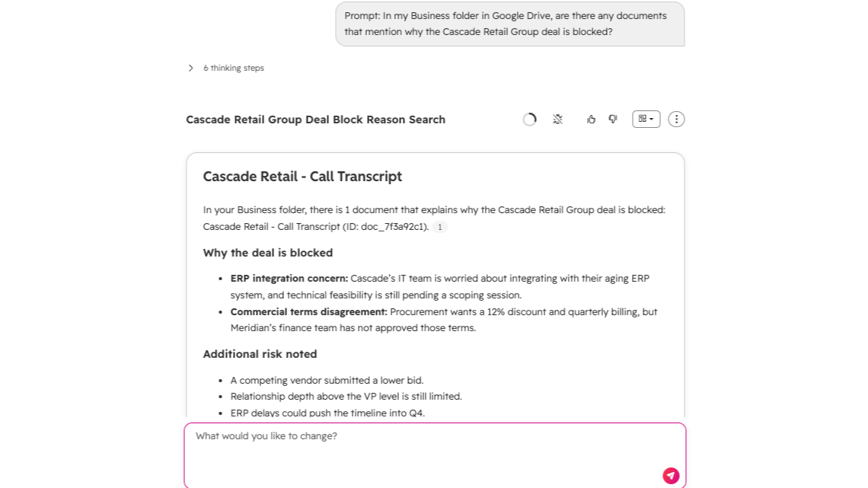Send the message with the pink arrow button
The width and height of the screenshot is (868, 488).
point(671,475)
